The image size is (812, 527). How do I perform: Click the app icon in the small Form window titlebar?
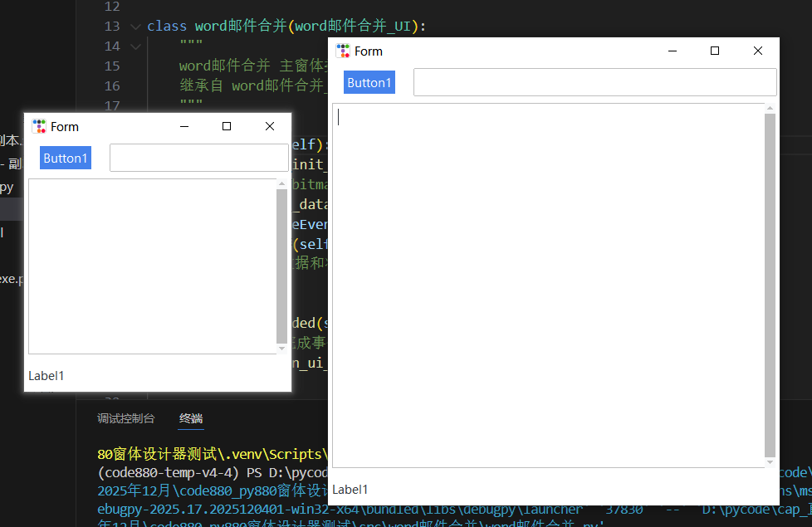(x=38, y=126)
